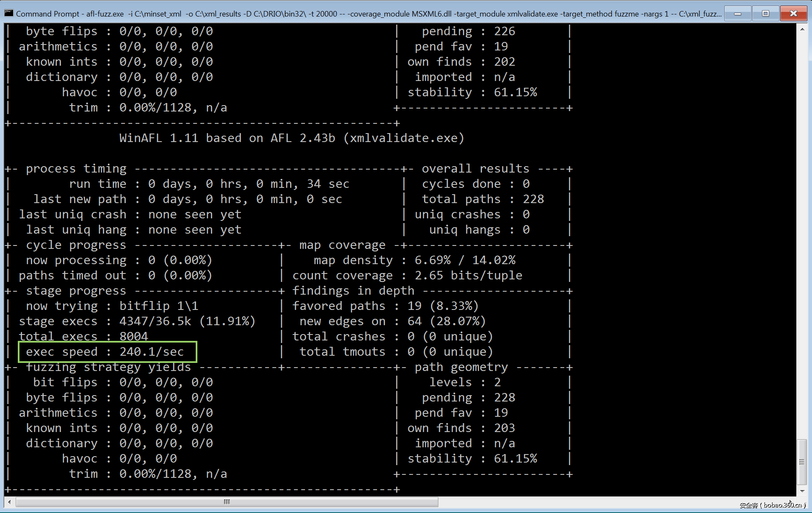This screenshot has width=812, height=513.
Task: Click the run time value line
Action: [248, 184]
